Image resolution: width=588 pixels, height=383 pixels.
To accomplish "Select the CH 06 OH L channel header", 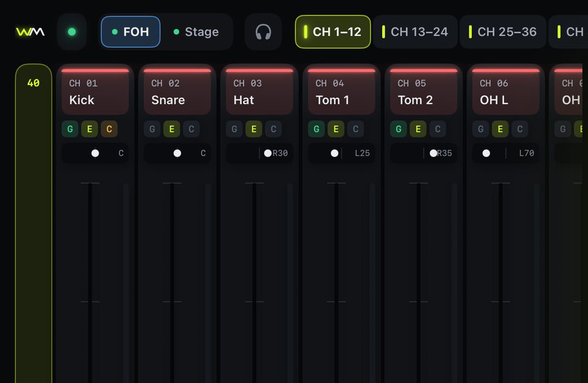I will point(506,92).
